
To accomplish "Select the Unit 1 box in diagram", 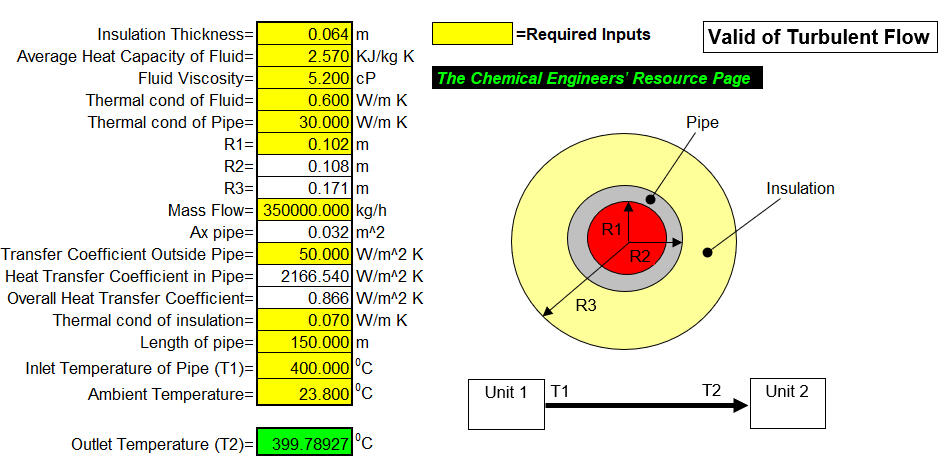I will coord(506,404).
